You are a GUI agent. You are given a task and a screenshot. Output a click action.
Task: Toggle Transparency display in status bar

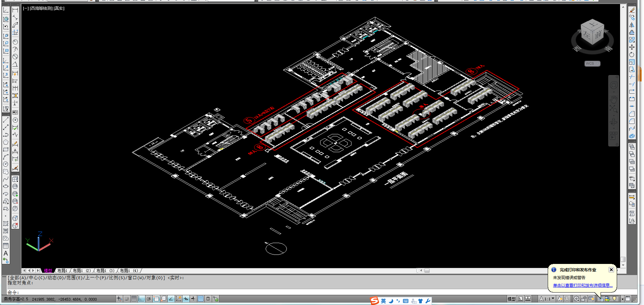pos(201,299)
